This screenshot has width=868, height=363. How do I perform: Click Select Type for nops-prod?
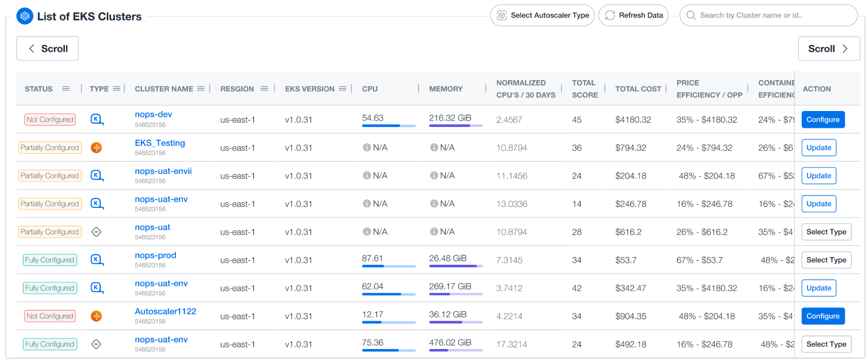(826, 260)
